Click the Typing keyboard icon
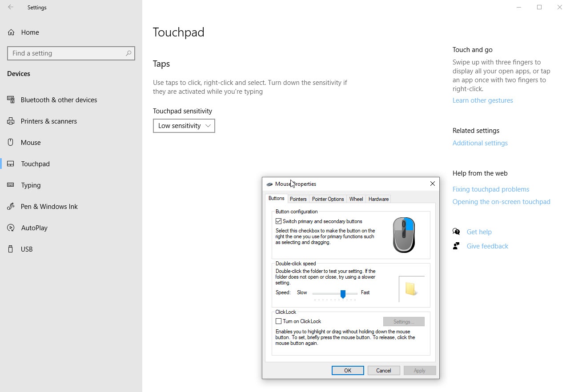 coord(11,185)
